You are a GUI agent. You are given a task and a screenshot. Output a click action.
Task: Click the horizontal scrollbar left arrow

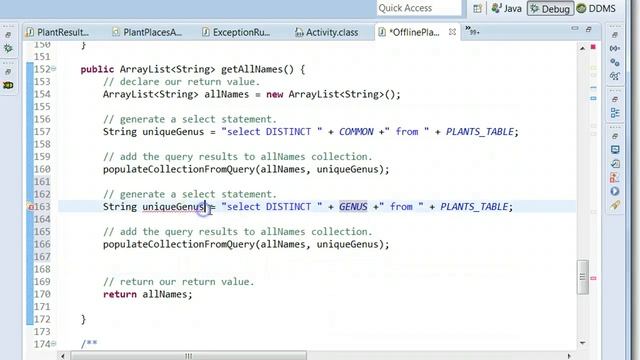(x=62, y=356)
